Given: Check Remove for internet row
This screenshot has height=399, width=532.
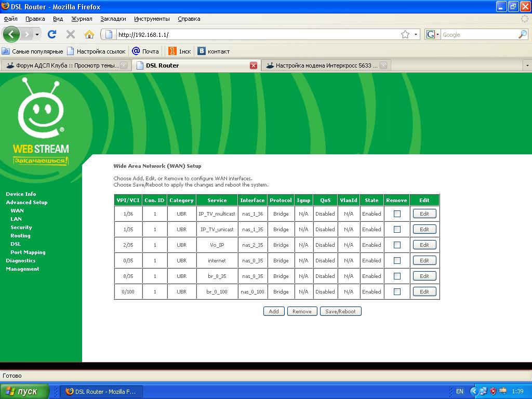Looking at the screenshot, I should point(397,261).
